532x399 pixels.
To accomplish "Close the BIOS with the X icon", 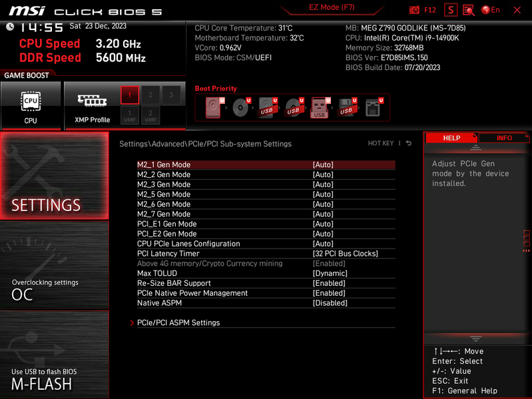I will click(517, 10).
